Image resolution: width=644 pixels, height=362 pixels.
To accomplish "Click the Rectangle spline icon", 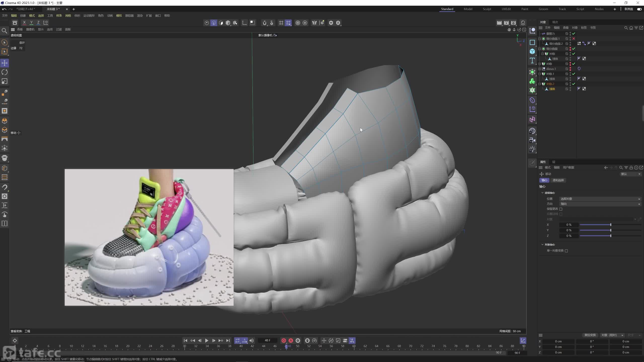I will 532,42.
